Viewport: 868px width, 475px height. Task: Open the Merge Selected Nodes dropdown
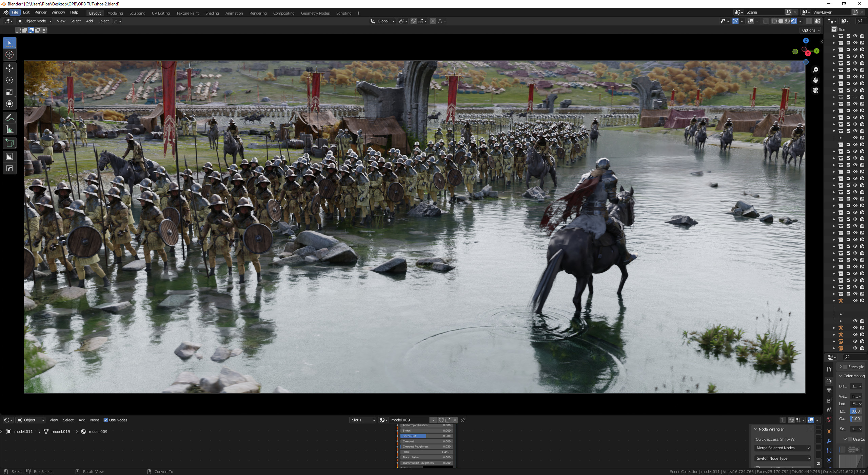click(783, 448)
